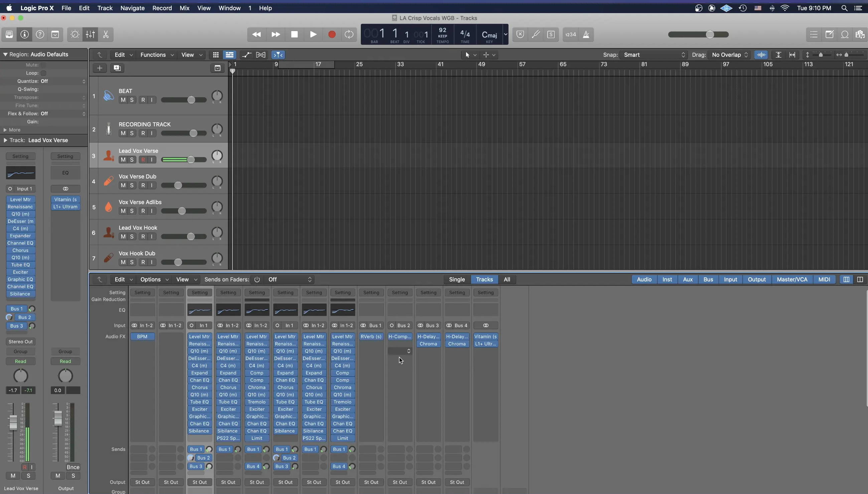Click the Play transport button
The height and width of the screenshot is (494, 868).
click(313, 34)
